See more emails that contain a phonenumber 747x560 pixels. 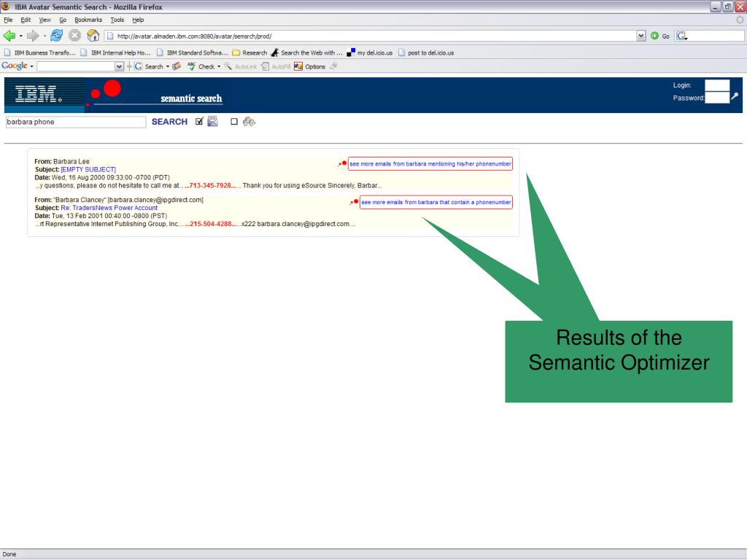pos(436,203)
